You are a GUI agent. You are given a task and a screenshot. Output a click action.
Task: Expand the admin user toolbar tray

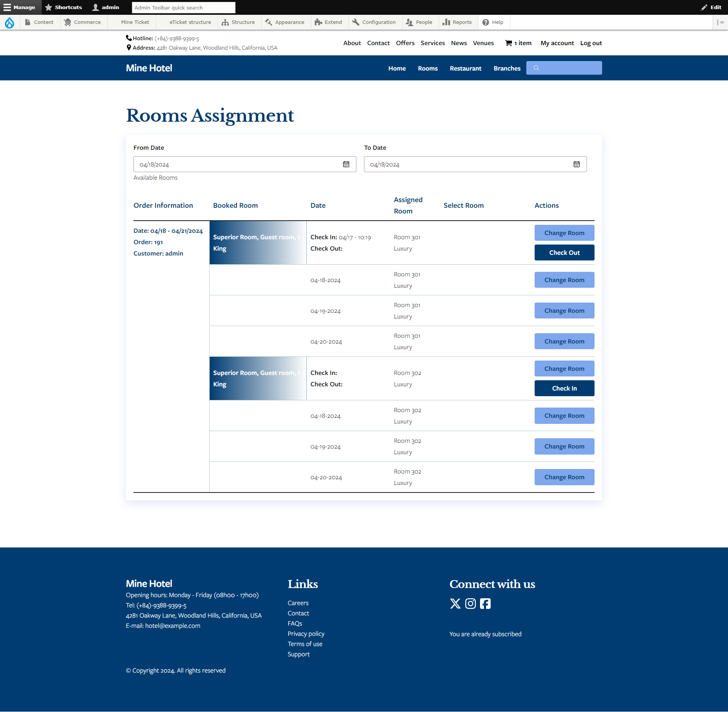point(106,7)
